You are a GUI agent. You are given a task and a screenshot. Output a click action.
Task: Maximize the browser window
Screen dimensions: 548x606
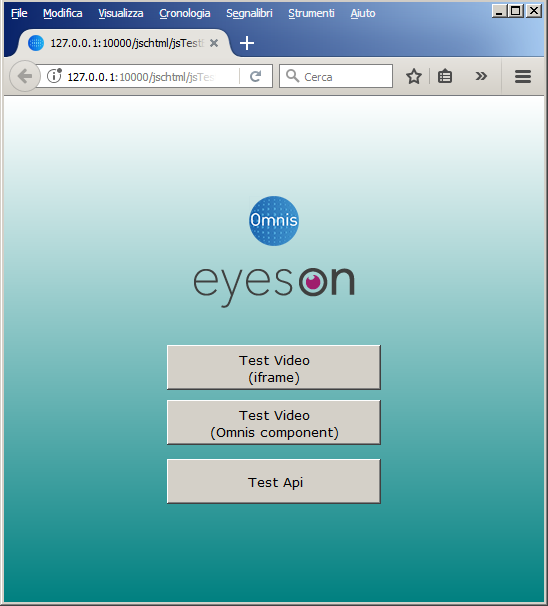click(516, 11)
